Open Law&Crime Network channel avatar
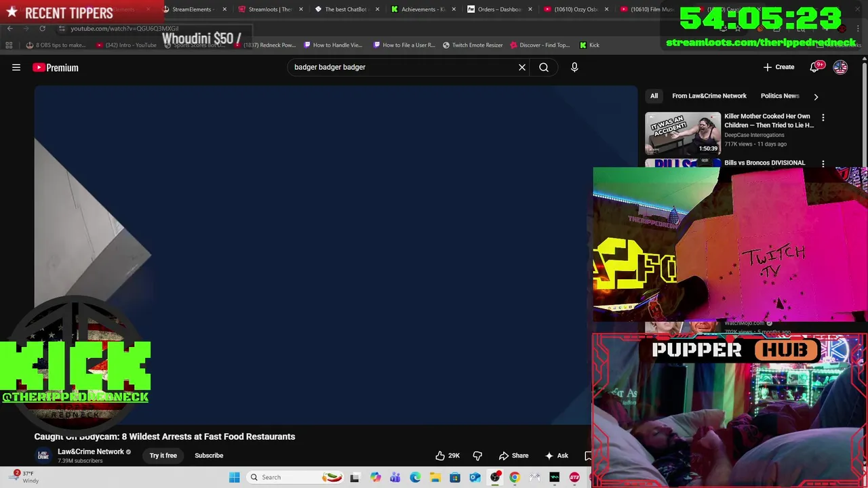The image size is (868, 488). tap(43, 455)
